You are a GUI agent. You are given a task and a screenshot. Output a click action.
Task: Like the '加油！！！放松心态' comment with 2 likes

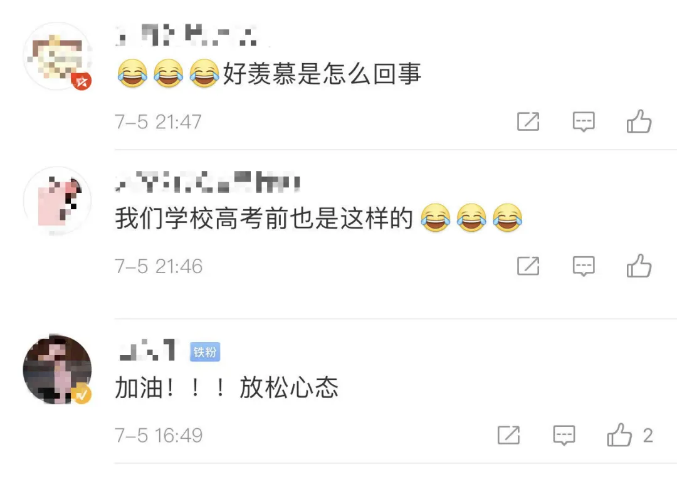point(629,435)
